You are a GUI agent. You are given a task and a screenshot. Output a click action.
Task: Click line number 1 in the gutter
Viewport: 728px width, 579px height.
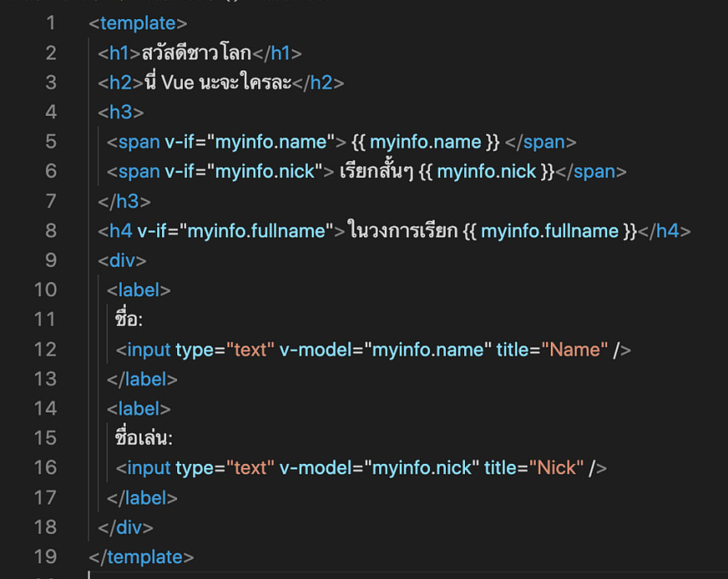[x=50, y=23]
